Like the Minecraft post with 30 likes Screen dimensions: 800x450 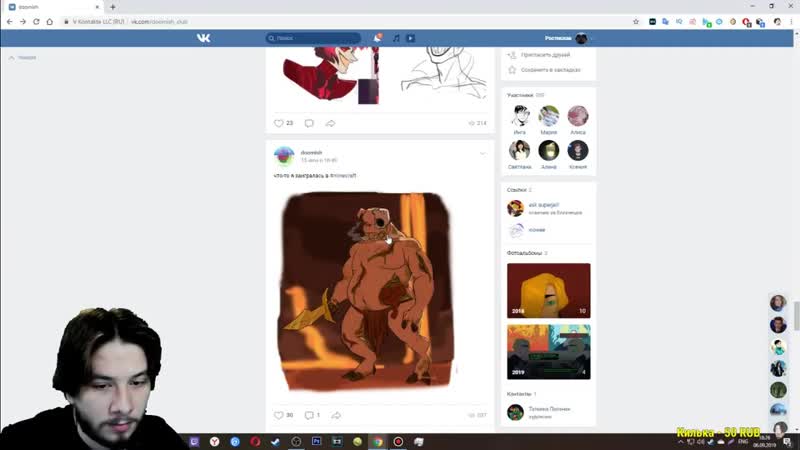[x=283, y=415]
